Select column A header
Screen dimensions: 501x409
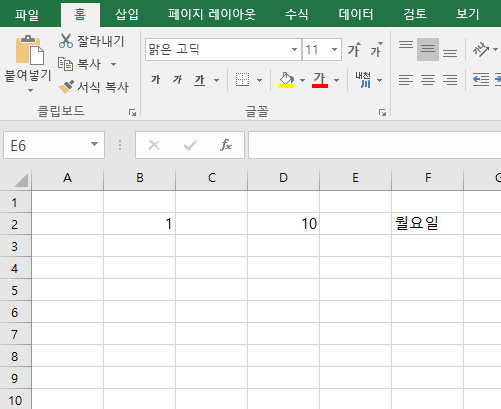pyautogui.click(x=68, y=179)
